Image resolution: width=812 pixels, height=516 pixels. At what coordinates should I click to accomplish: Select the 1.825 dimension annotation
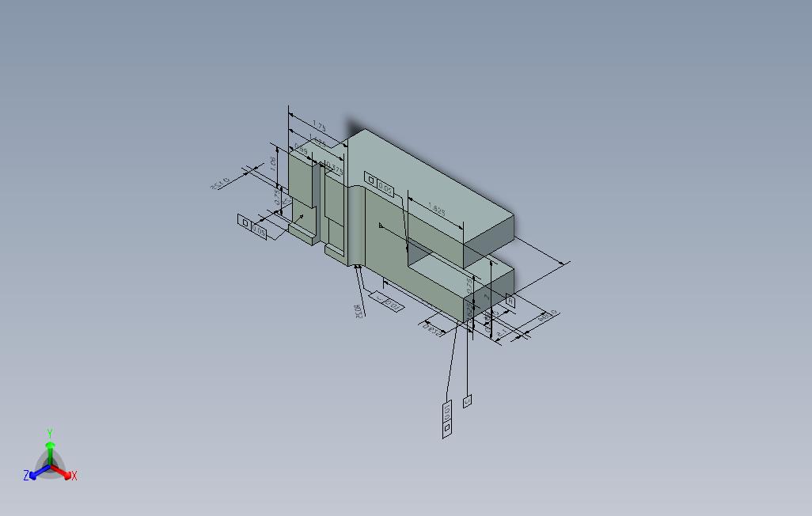click(437, 209)
